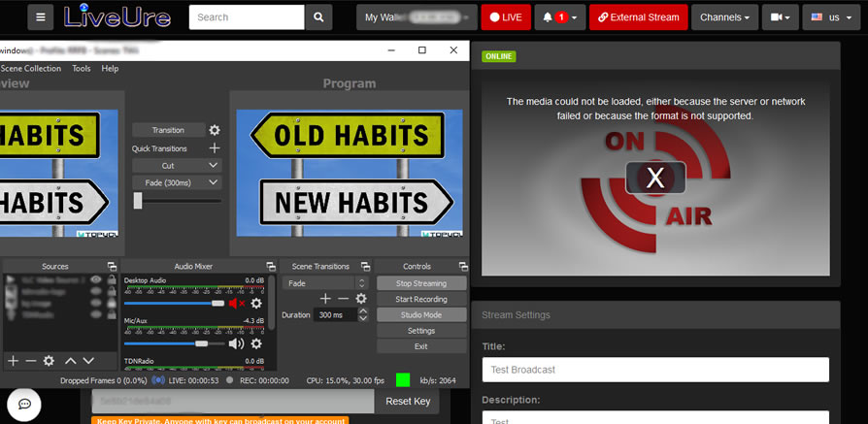868x424 pixels.
Task: Click the red LIVE button
Action: pyautogui.click(x=506, y=17)
